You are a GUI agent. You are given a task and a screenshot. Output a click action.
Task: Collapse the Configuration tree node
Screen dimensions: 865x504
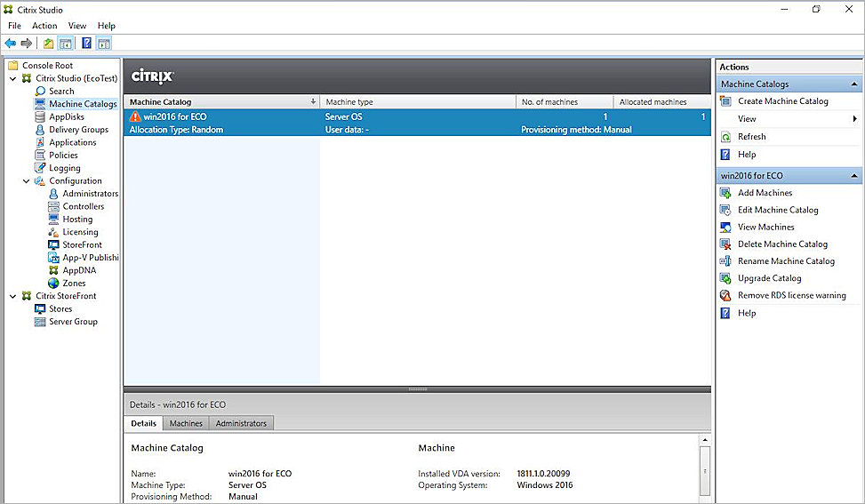(27, 181)
